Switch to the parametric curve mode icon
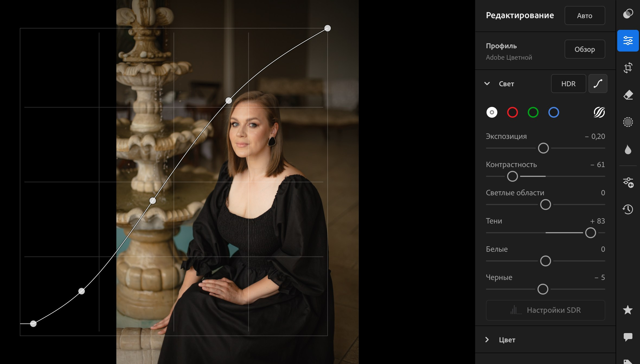 599,112
